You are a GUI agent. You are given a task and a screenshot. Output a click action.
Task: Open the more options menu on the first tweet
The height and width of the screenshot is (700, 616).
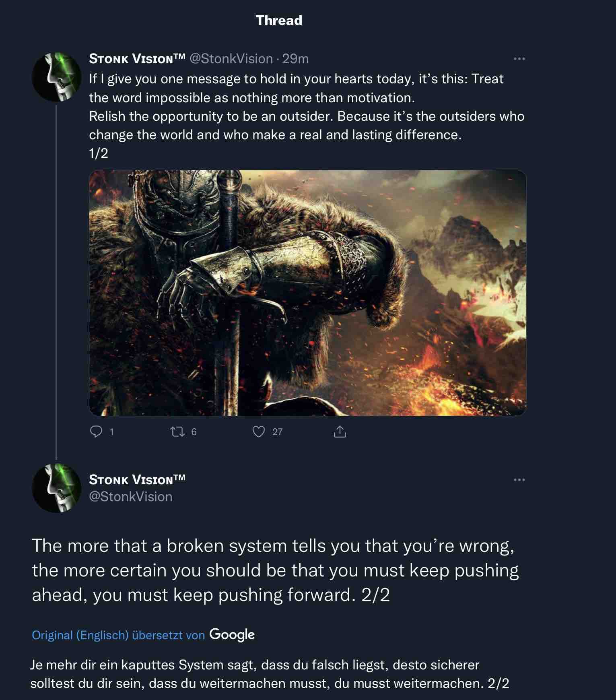point(519,59)
